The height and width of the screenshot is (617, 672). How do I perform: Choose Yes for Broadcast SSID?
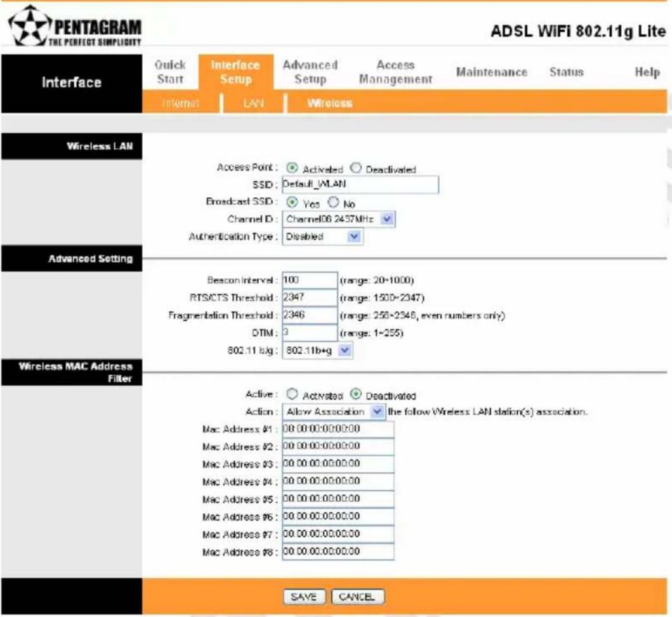(x=292, y=202)
